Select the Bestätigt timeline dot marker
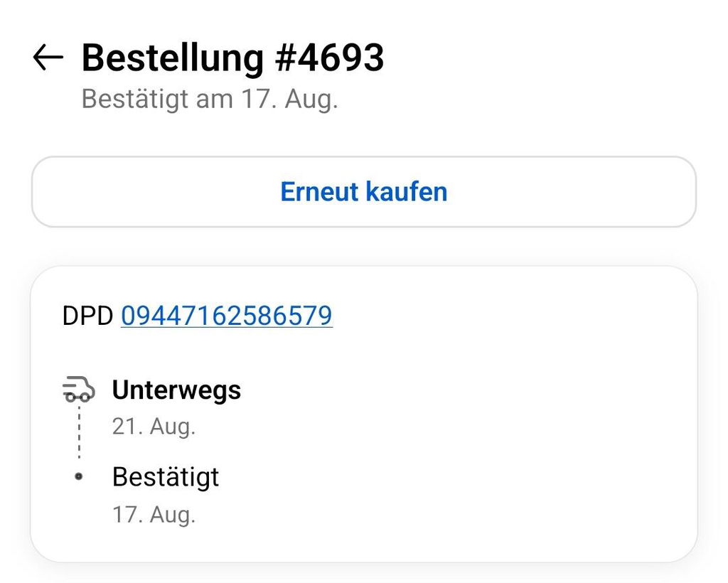 [79, 476]
